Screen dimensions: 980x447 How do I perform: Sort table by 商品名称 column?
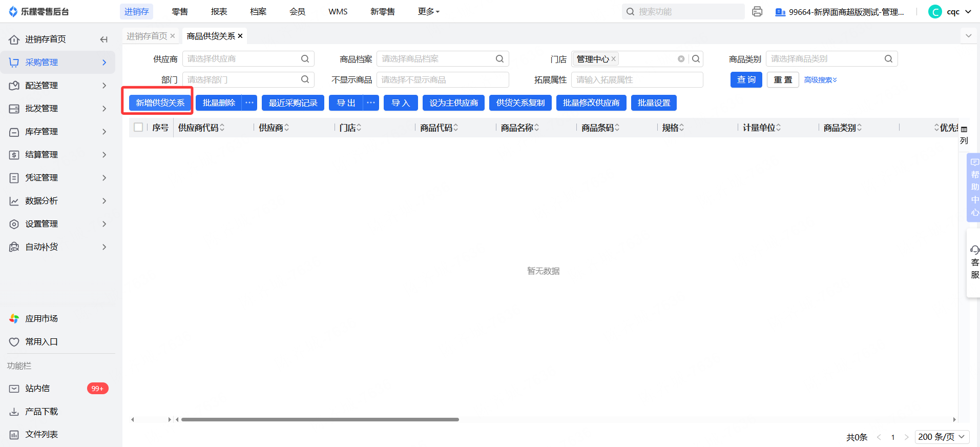click(519, 128)
